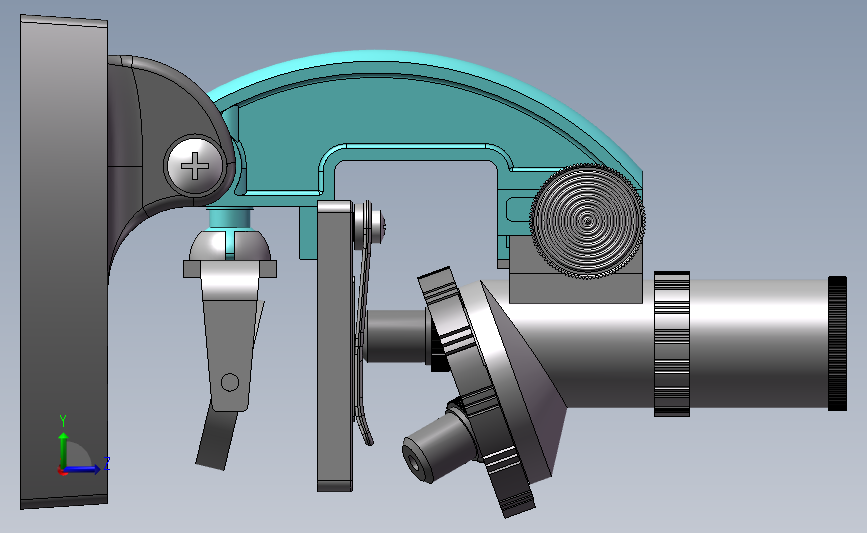Select the vertical gray stage plate
The height and width of the screenshot is (533, 867).
(335, 346)
